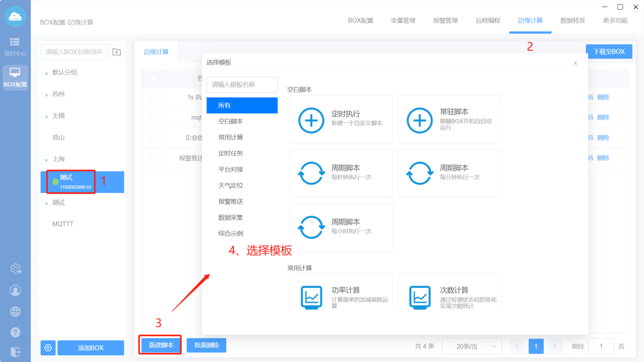
Task: Check the 企业微 row checkbox
Action: [152, 138]
